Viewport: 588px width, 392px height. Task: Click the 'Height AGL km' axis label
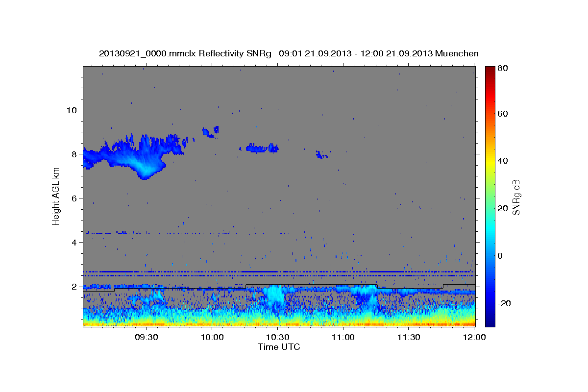pyautogui.click(x=56, y=196)
